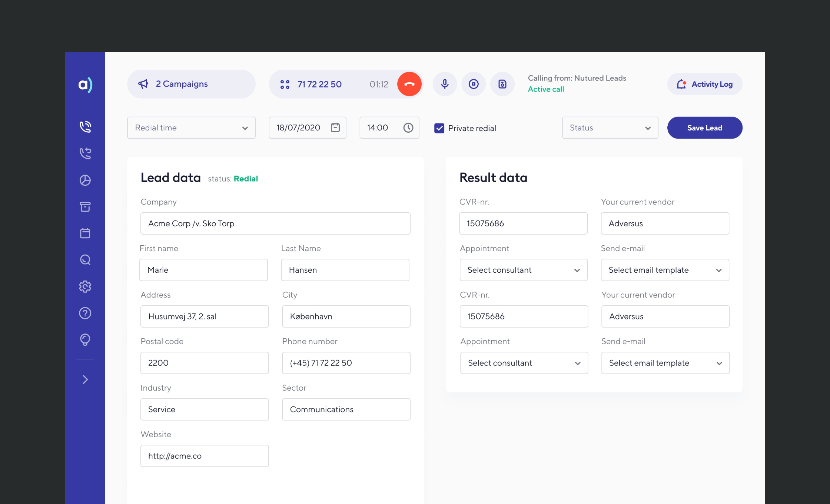Click the Activity Log bell icon
Viewport: 830px width, 504px height.
click(x=681, y=84)
